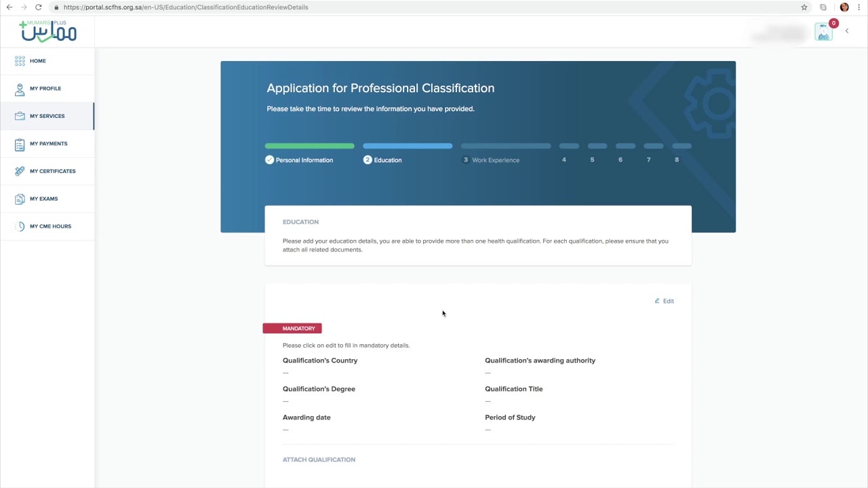Click the EDUCATION section heading
Image resolution: width=868 pixels, height=488 pixels.
coord(300,222)
